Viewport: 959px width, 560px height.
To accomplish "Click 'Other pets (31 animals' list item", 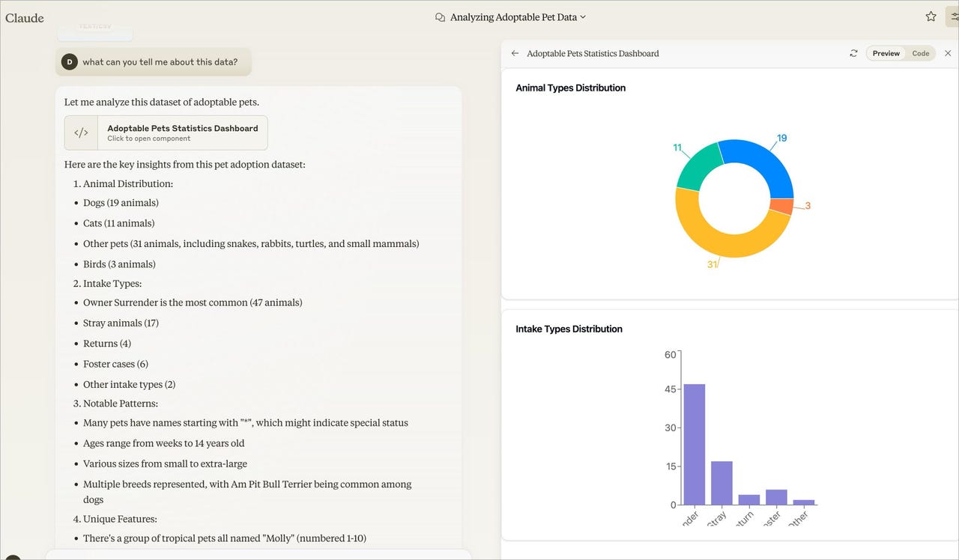I will (251, 244).
